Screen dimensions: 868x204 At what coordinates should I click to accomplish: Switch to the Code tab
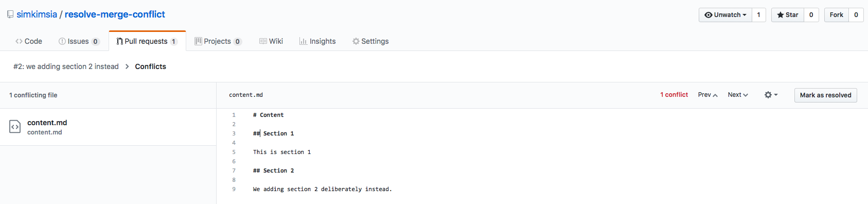[x=29, y=41]
